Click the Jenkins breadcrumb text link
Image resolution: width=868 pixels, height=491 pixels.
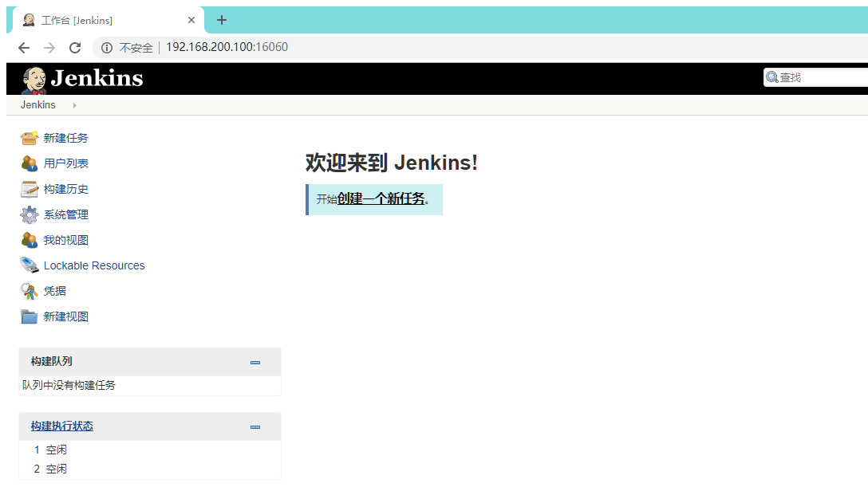[x=38, y=105]
